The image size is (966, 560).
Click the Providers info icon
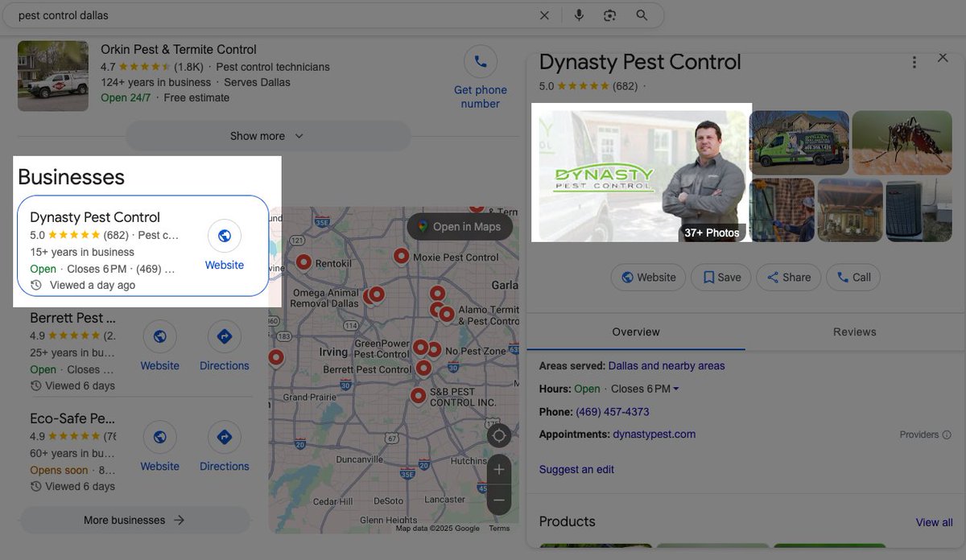tap(947, 434)
